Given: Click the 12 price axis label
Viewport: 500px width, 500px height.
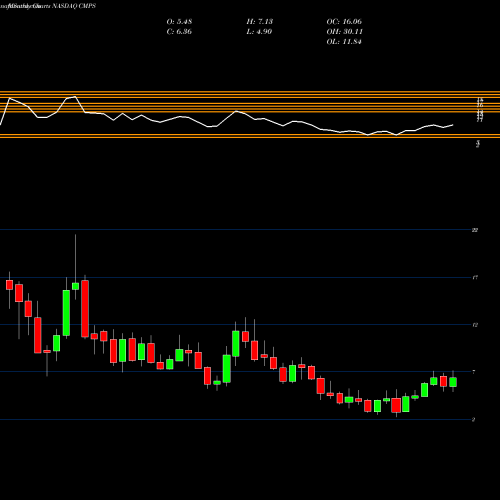Looking at the screenshot, I should (x=475, y=325).
